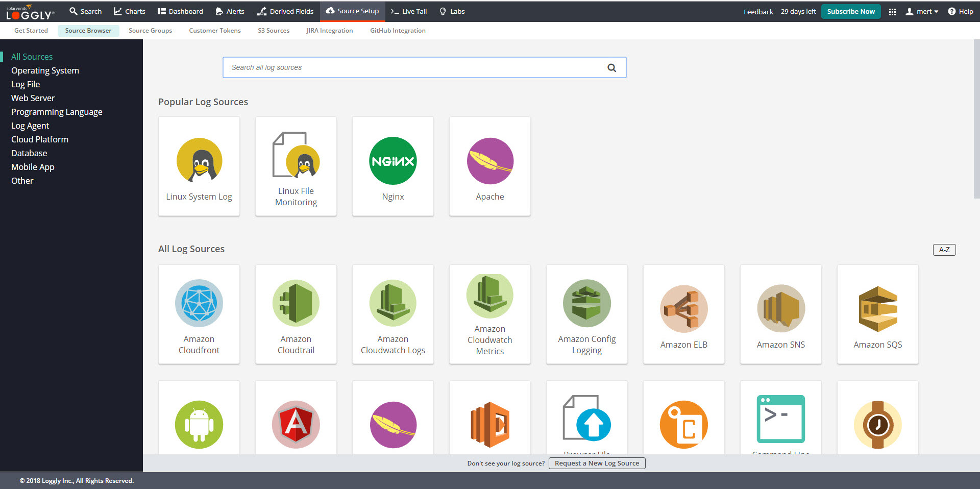
Task: Open Live Tail
Action: coord(409,11)
